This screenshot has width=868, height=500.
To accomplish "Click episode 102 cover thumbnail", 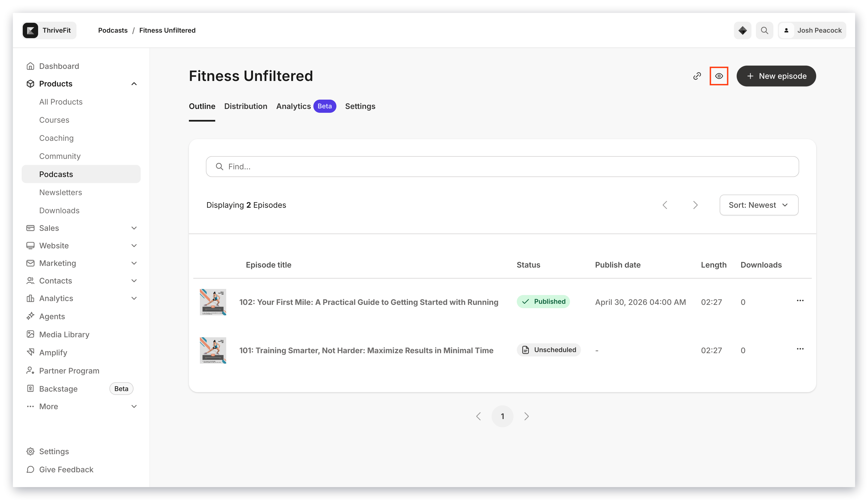I will [213, 302].
